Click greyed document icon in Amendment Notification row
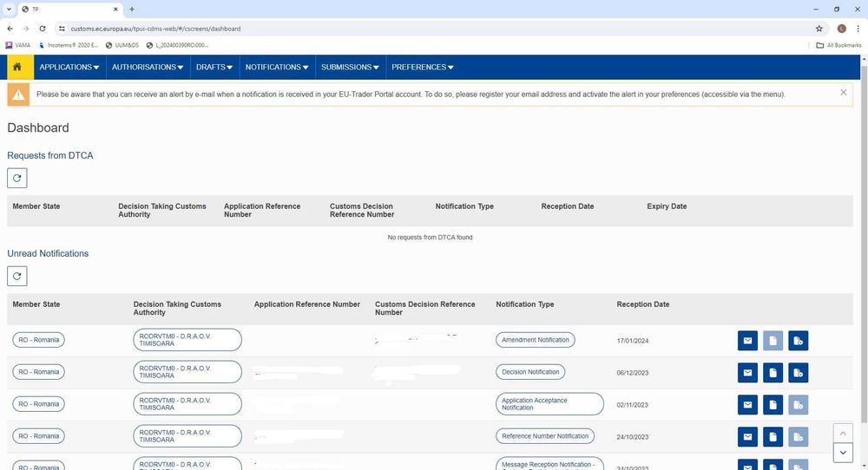This screenshot has width=868, height=470. click(x=773, y=341)
